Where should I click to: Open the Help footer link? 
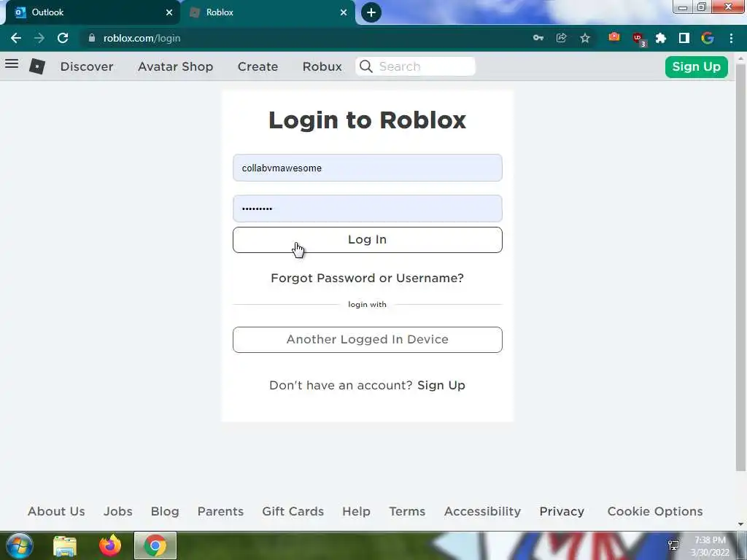tap(356, 511)
